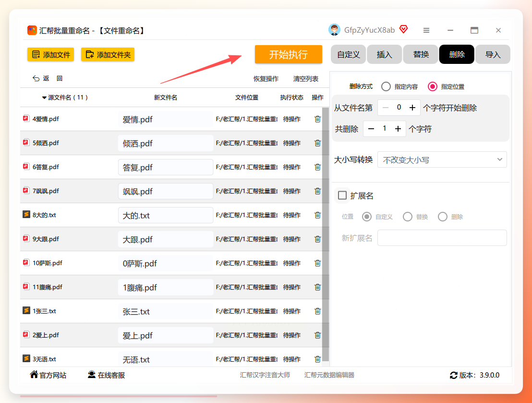Open the 大小写转换 dropdown
The height and width of the screenshot is (403, 532).
click(x=442, y=159)
